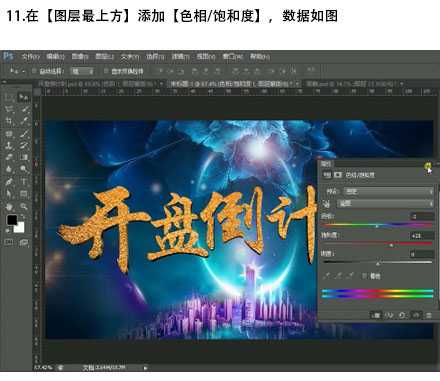440x381 pixels.
Task: Open the 文件 (File) menu
Action: point(31,57)
